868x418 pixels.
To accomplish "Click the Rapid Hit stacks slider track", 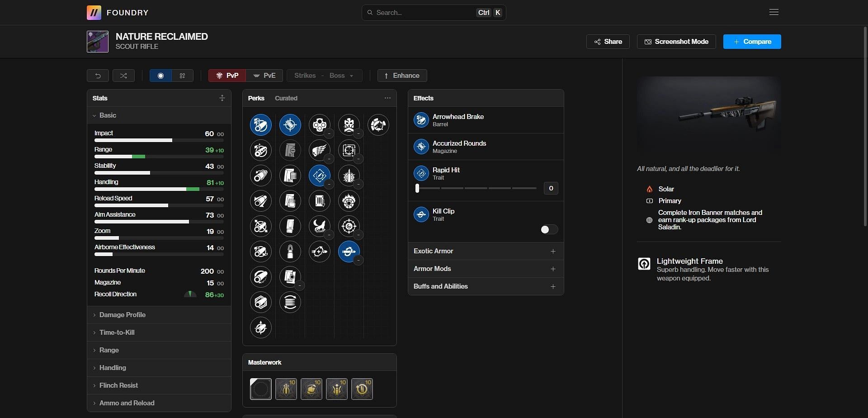I will [476, 188].
